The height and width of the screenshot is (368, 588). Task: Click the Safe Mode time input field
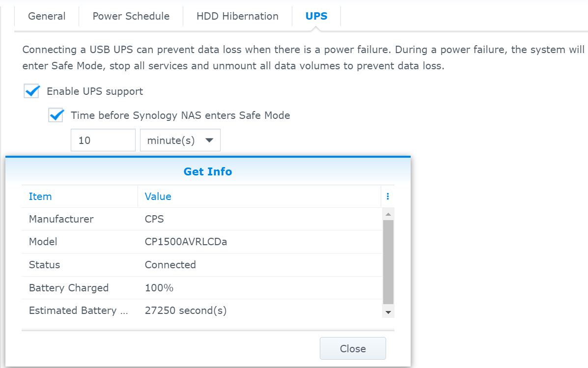[103, 141]
